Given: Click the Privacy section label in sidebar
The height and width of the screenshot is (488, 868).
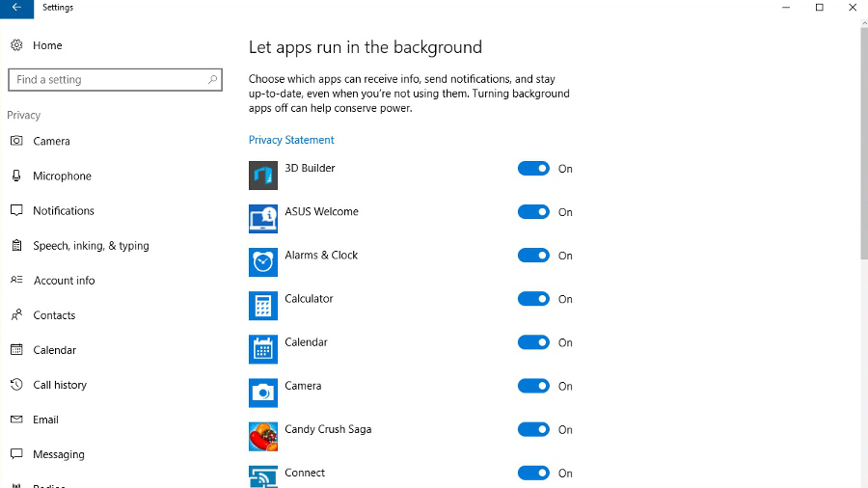Looking at the screenshot, I should point(24,115).
